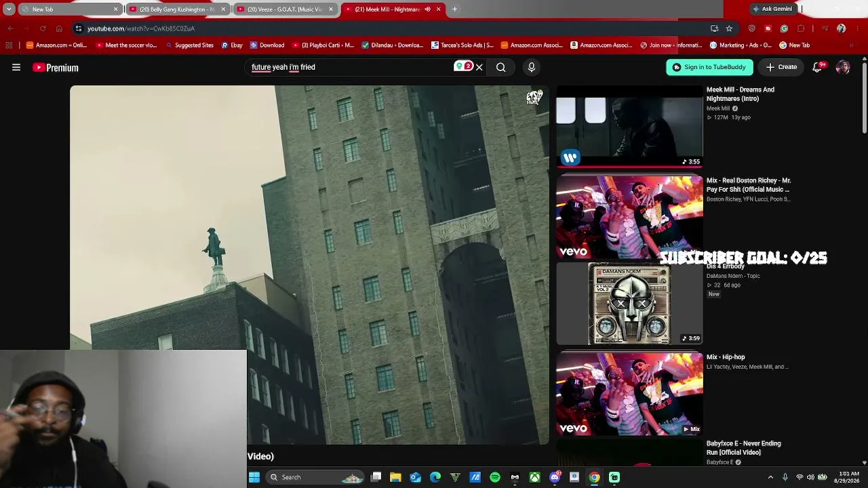Open the extension badge in search box
The image size is (868, 488).
click(x=464, y=66)
